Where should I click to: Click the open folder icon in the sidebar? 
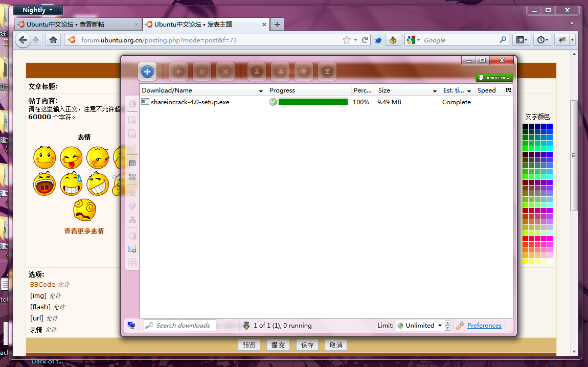132,147
